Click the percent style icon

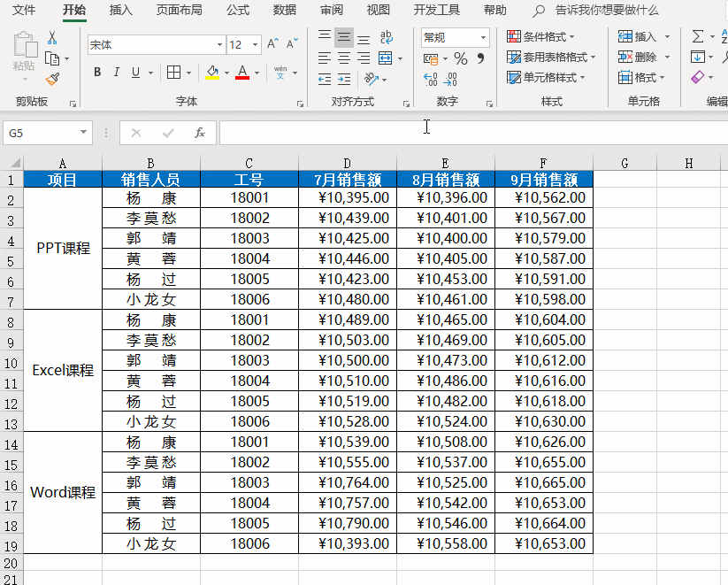point(460,58)
